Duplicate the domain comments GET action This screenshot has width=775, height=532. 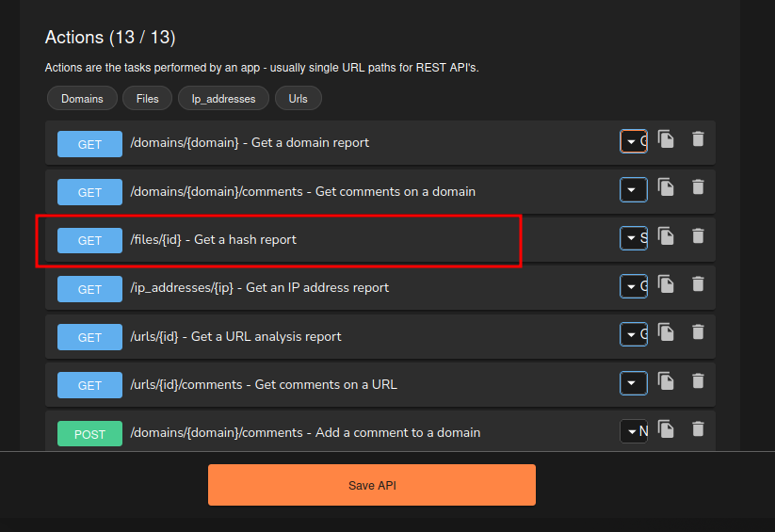(666, 187)
